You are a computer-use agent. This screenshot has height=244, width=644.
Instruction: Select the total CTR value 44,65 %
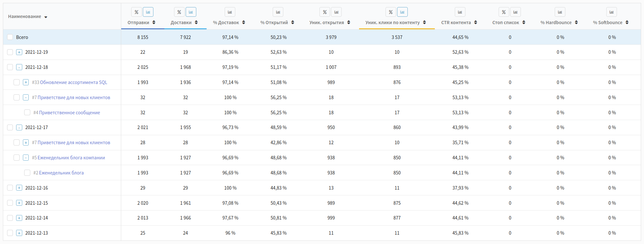460,37
